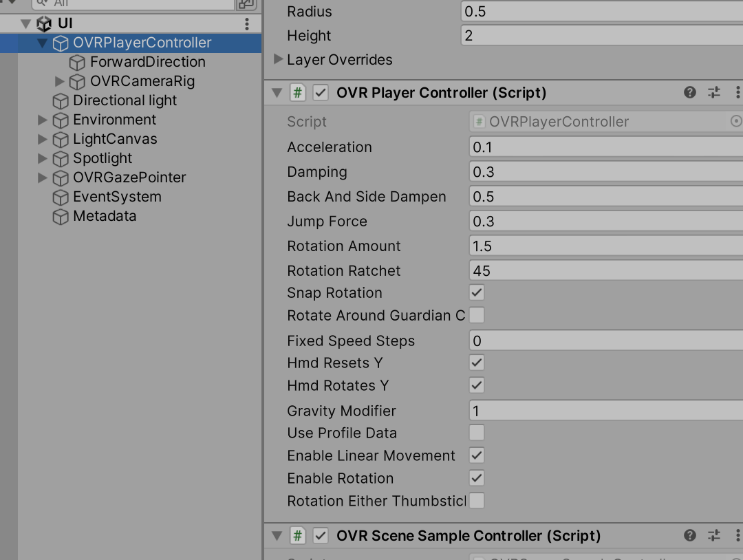Image resolution: width=743 pixels, height=560 pixels.
Task: Click the Unity scene icon beside UI
Action: click(44, 23)
